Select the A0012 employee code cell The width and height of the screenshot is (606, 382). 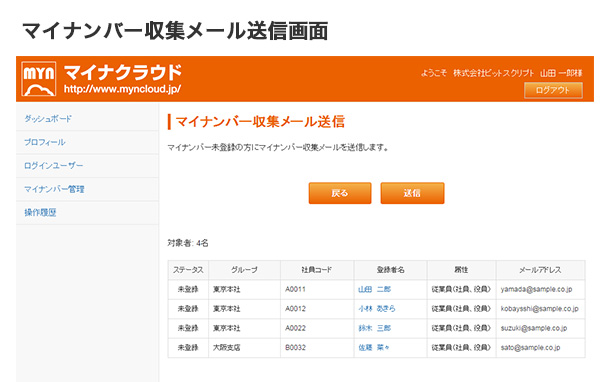[317, 309]
